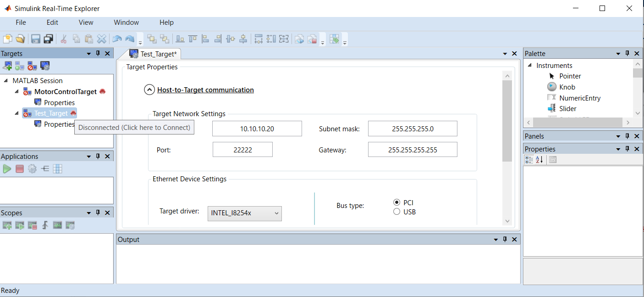This screenshot has width=644, height=297.
Task: Click the gear icon in the Applications toolbar
Action: click(x=32, y=169)
